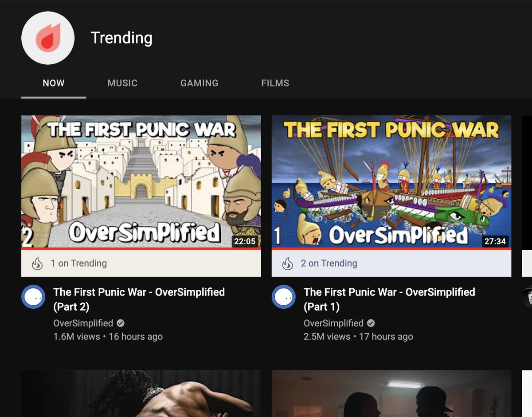The height and width of the screenshot is (417, 532).
Task: Open the partially visible channel avatar at right edge
Action: [527, 297]
